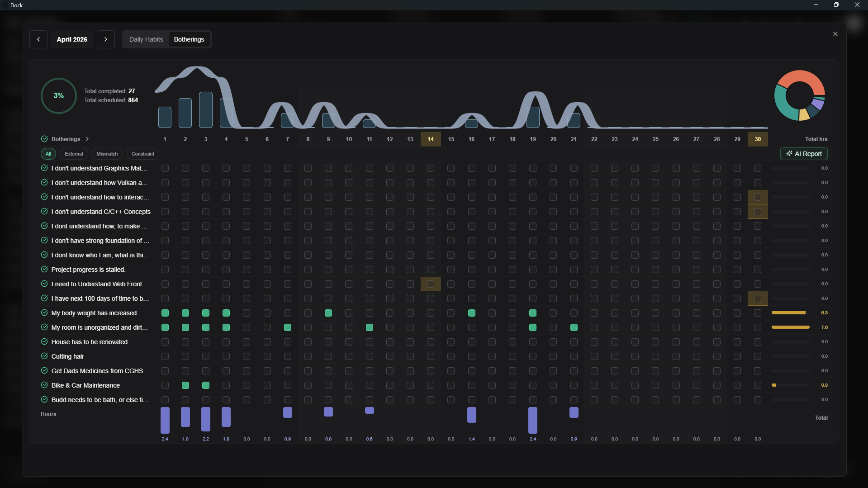The height and width of the screenshot is (488, 868).
Task: Click check icon for Web Frontend row
Action: [x=44, y=284]
